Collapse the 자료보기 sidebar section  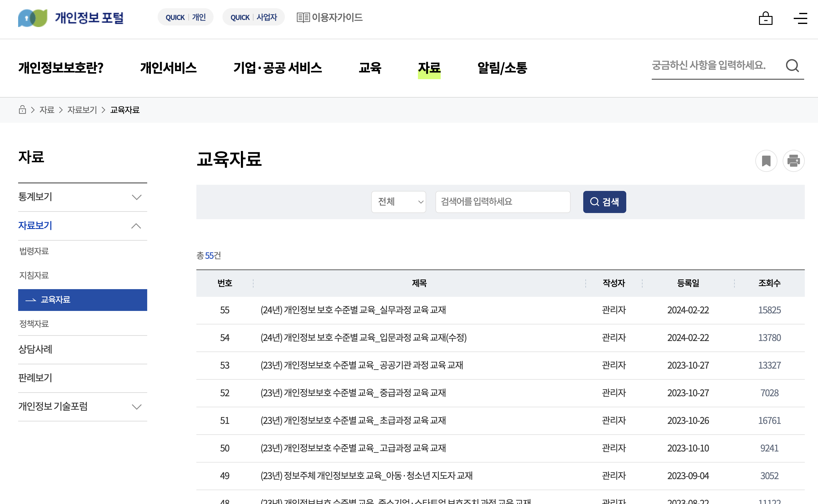[x=136, y=226]
